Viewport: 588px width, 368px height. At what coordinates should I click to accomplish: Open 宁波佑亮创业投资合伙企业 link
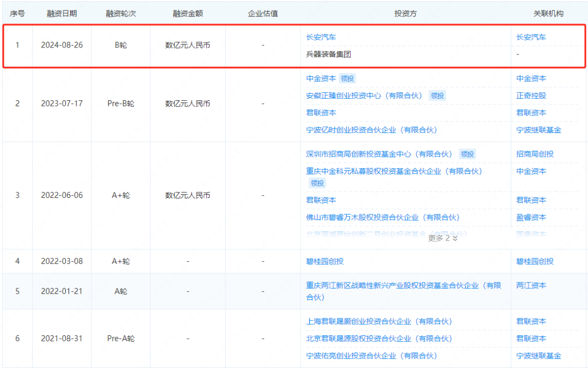pyautogui.click(x=372, y=356)
